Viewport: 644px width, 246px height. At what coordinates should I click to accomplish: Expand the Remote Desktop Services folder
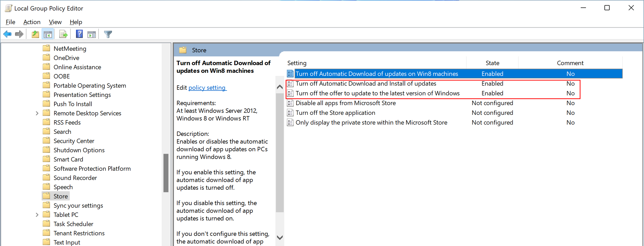click(37, 113)
